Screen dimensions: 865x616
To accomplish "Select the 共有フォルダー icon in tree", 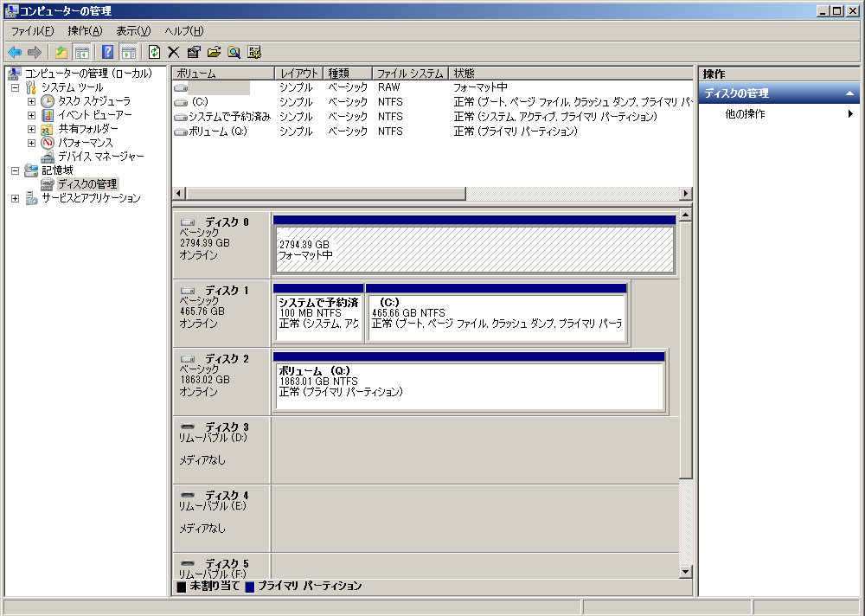I will 48,129.
